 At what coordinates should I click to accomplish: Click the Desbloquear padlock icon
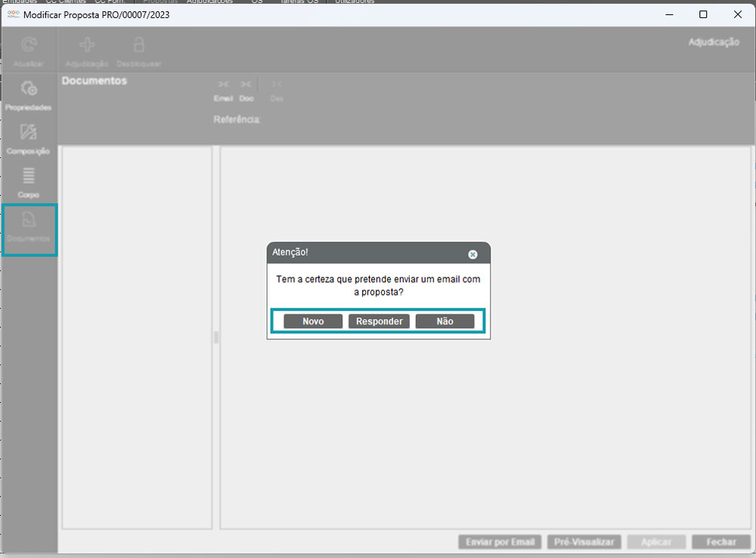[139, 46]
